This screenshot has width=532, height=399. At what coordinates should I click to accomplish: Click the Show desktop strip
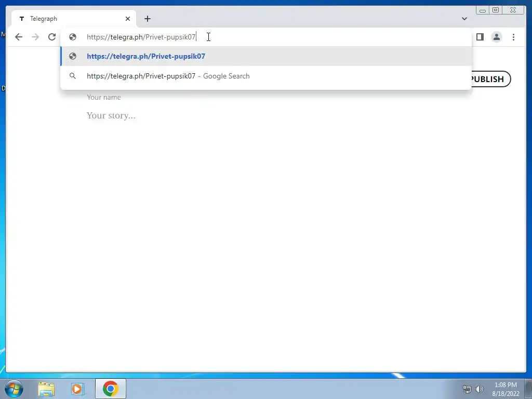pyautogui.click(x=528, y=389)
